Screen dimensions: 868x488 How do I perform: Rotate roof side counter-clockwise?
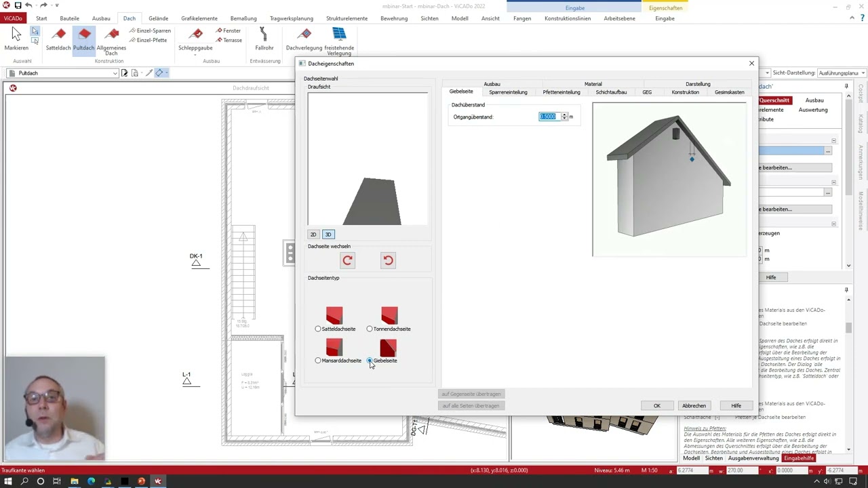tap(388, 260)
